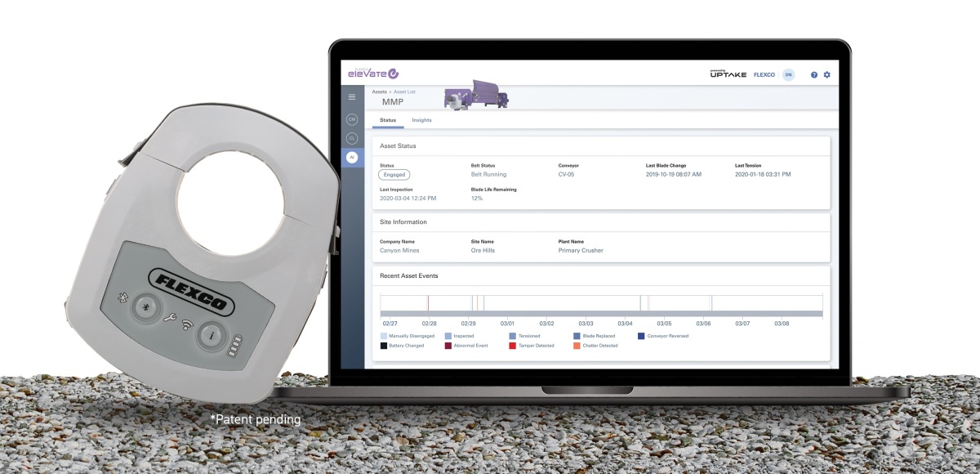Click the CL circle sidebar icon
The width and height of the screenshot is (980, 474).
click(x=352, y=138)
